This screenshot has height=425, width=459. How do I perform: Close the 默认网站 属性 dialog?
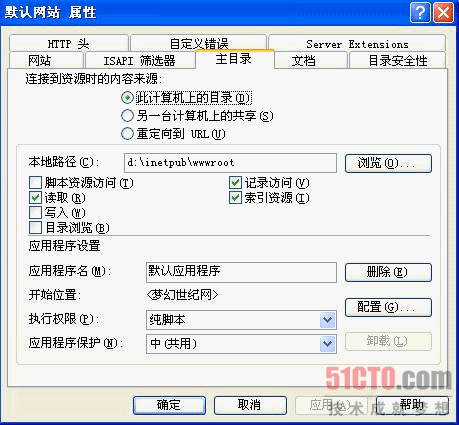(x=443, y=13)
